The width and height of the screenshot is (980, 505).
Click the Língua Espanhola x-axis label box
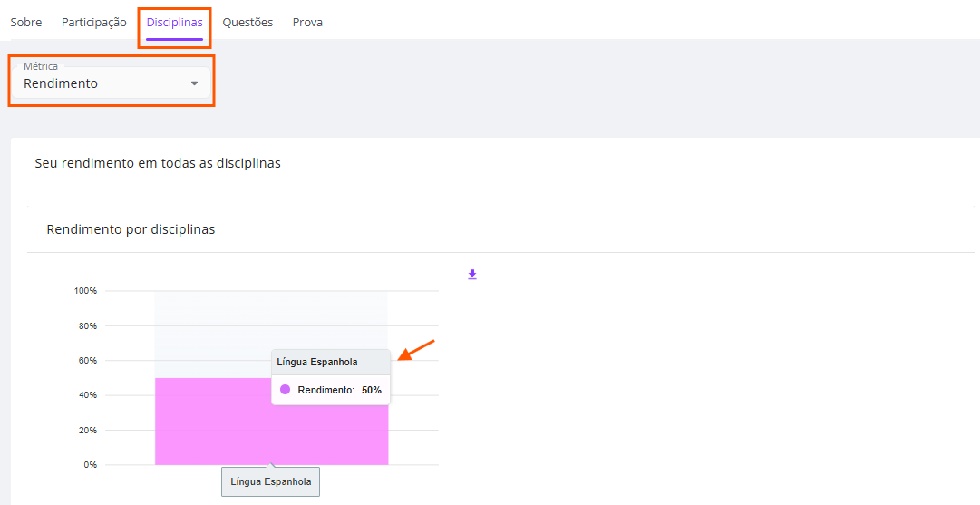(271, 481)
